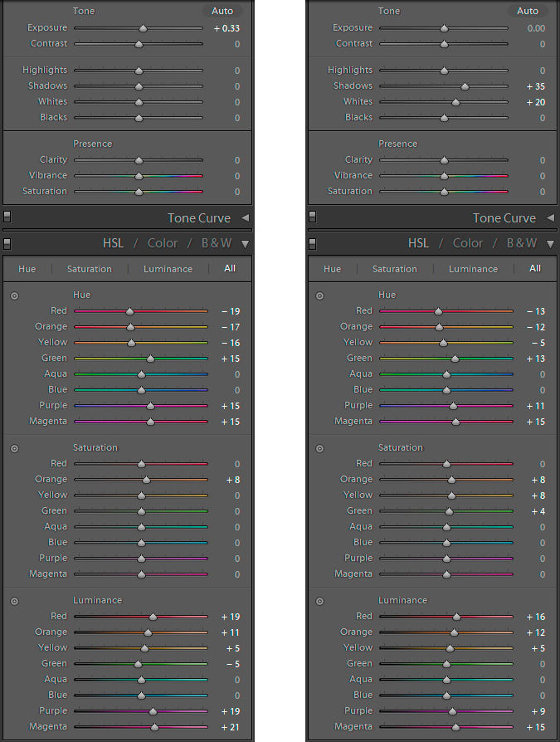This screenshot has height=742, width=560.
Task: Collapse the HSL panel in right panel
Action: coord(550,244)
